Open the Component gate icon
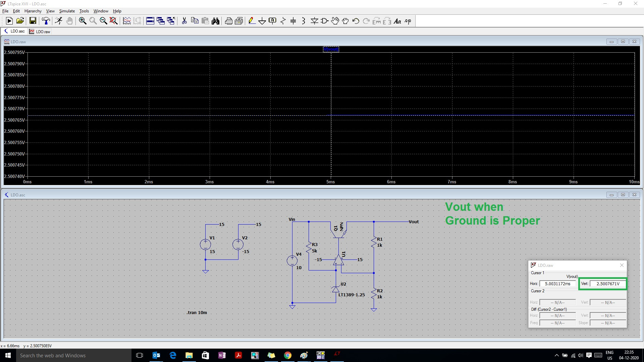The image size is (644, 362). point(325,21)
